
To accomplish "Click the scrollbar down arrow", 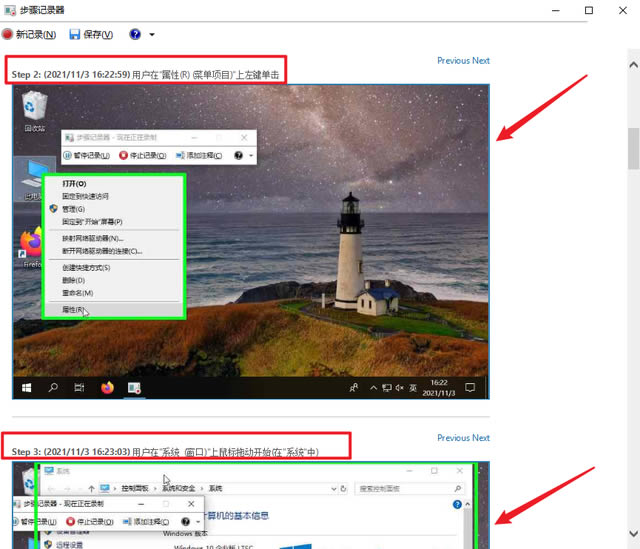I will click(x=633, y=533).
